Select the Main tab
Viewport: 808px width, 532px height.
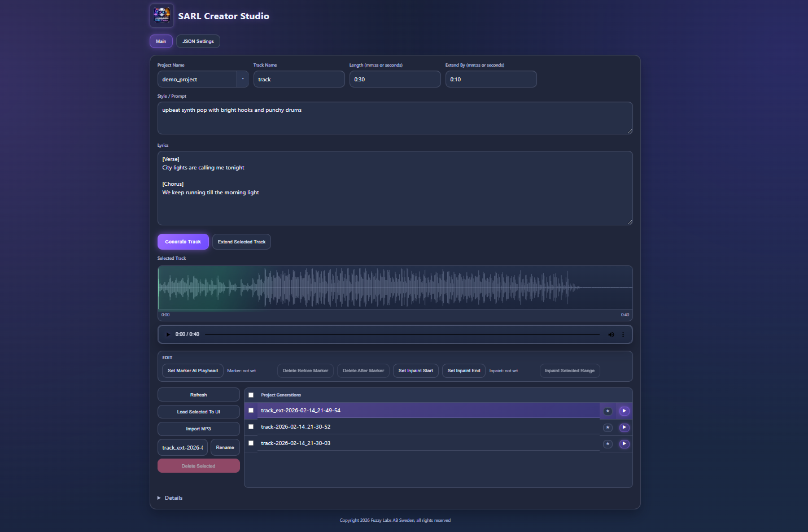click(161, 41)
